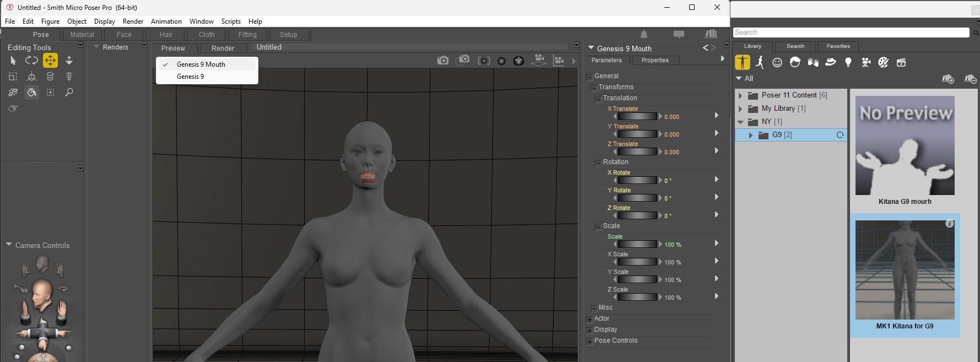Collapse the Scale group
Viewport: 980px width, 362px height.
(598, 227)
